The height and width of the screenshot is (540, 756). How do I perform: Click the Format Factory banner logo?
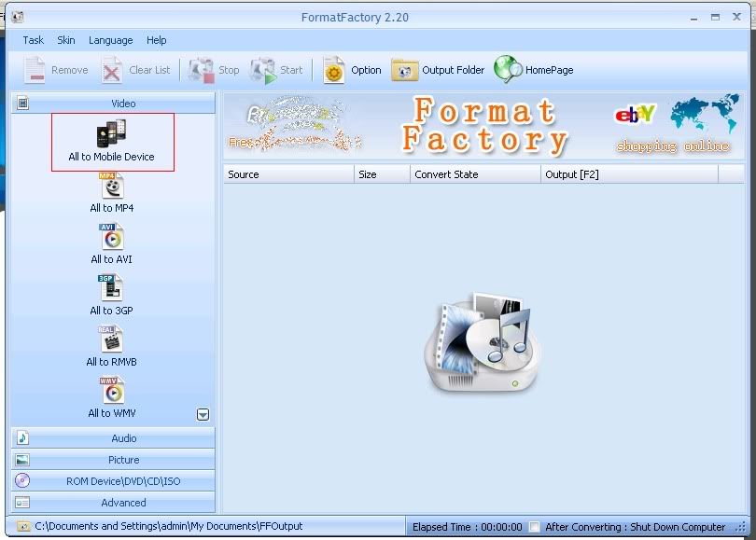484,125
